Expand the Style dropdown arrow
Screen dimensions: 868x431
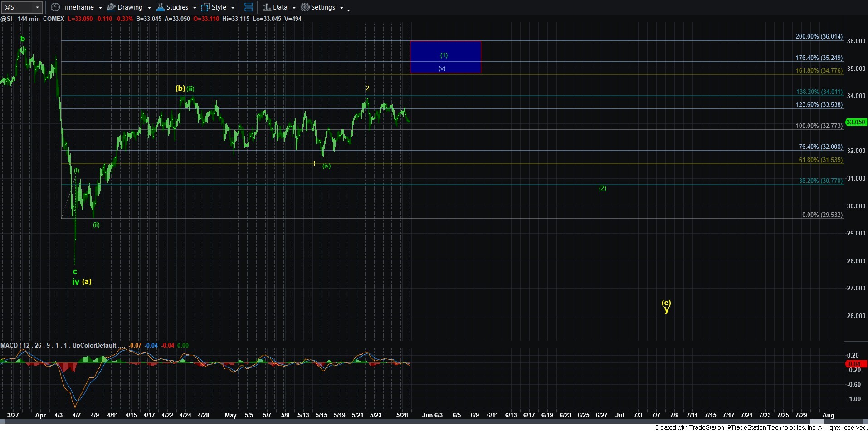[x=233, y=8]
